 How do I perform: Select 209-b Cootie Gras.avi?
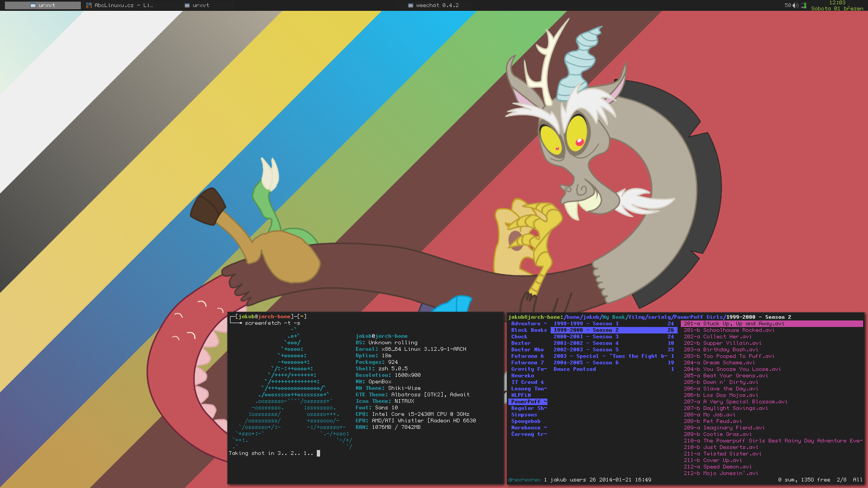[x=717, y=434]
